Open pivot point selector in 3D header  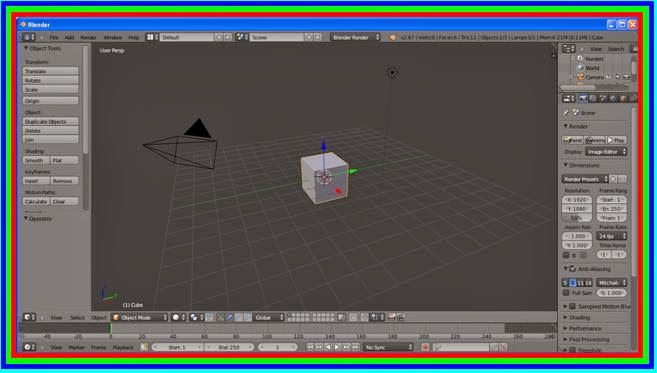(196, 317)
